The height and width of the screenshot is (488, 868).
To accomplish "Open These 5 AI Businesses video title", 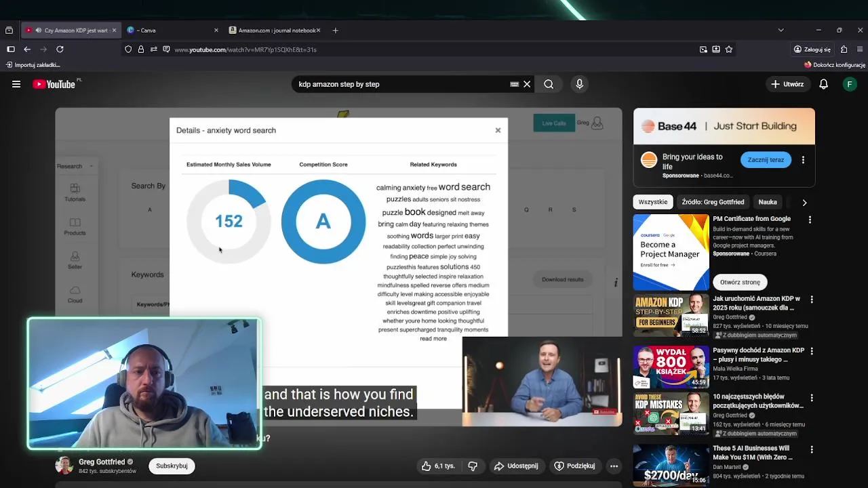I will (751, 453).
